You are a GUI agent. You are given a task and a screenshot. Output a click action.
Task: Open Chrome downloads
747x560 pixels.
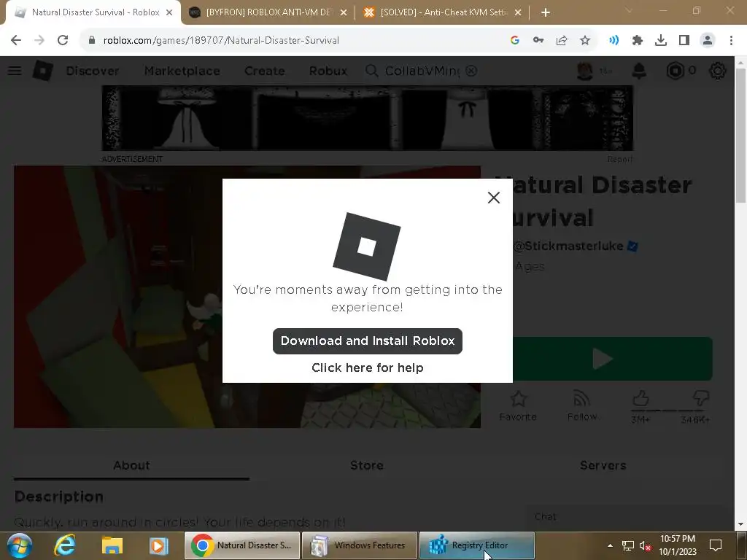661,41
